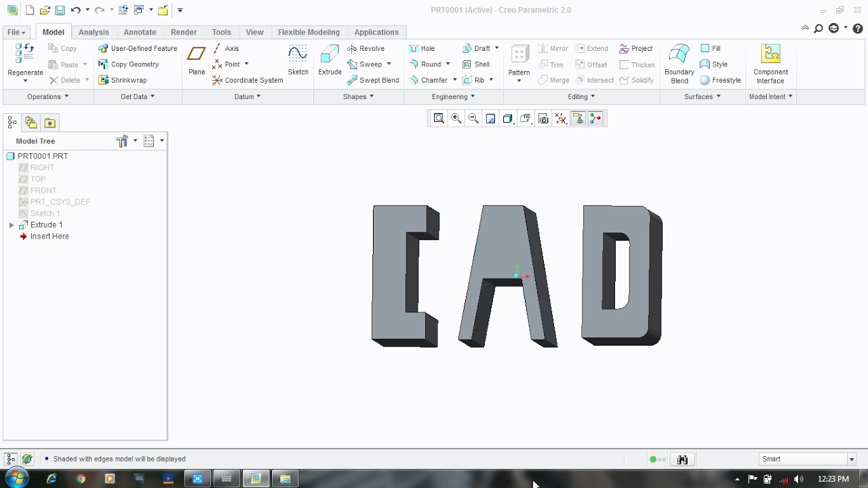Click the Axis datum tool
Screen dimensions: 868x488
[225, 48]
